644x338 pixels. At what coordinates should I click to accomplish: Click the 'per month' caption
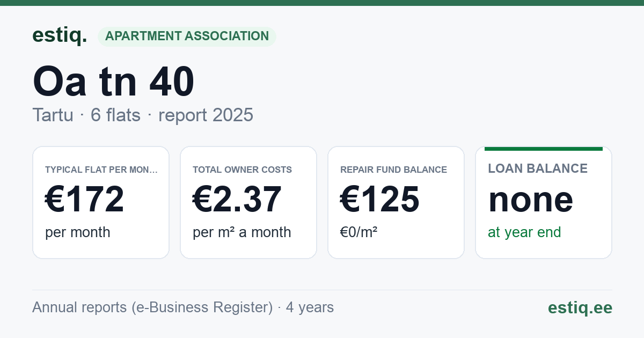tap(77, 232)
